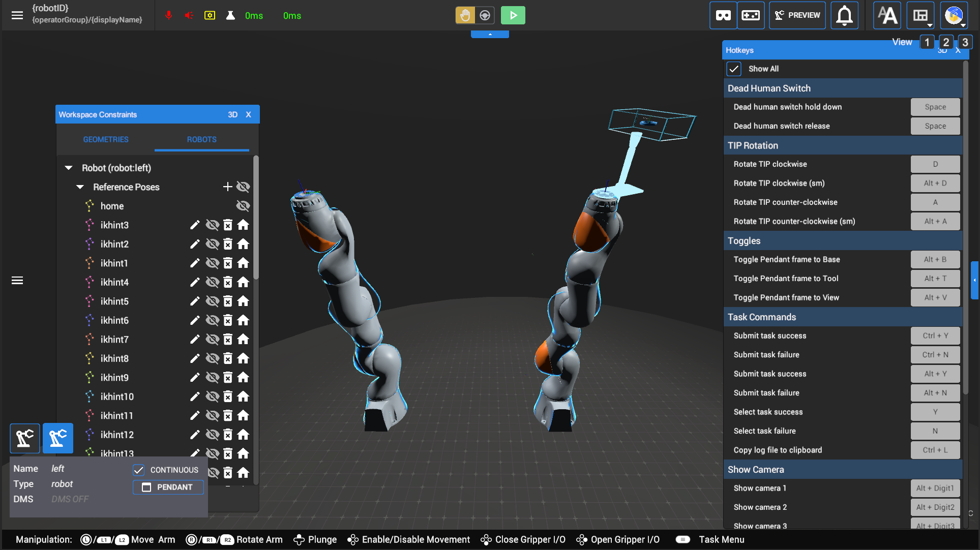Click the small refresh icon at right edge
This screenshot has height=550, width=980.
[971, 513]
